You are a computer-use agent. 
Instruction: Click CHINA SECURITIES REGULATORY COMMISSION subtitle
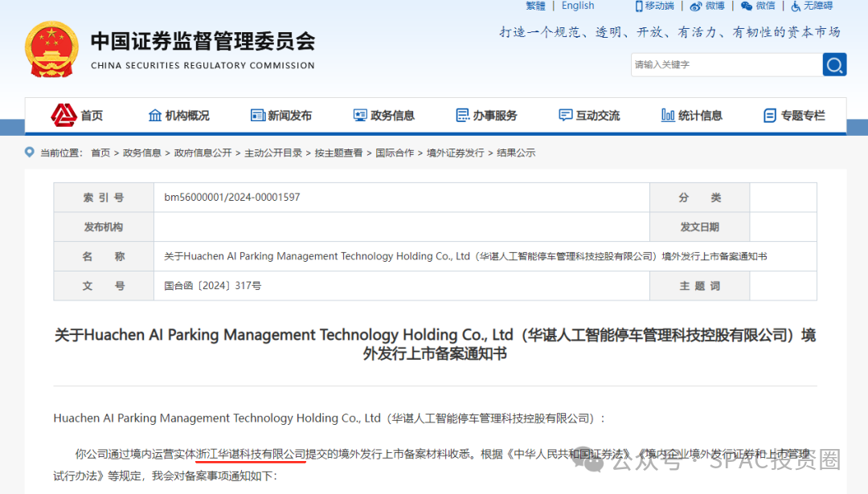point(203,65)
